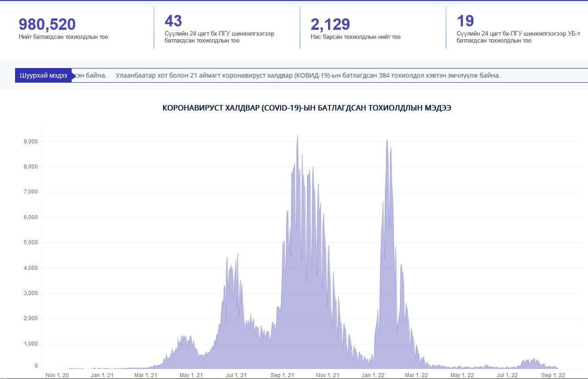This screenshot has width=588, height=379.
Task: Click the tall chart peak after Jan 2022
Action: pyautogui.click(x=387, y=141)
